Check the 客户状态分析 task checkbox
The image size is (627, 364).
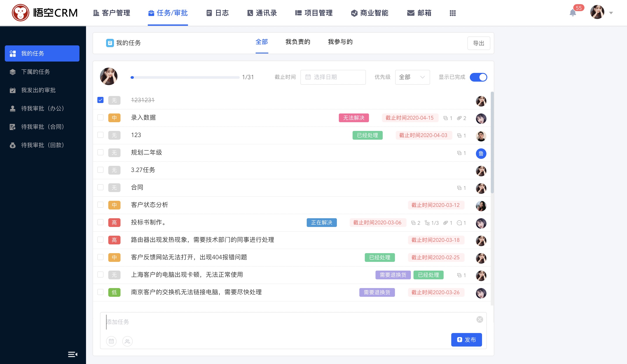[x=100, y=205]
